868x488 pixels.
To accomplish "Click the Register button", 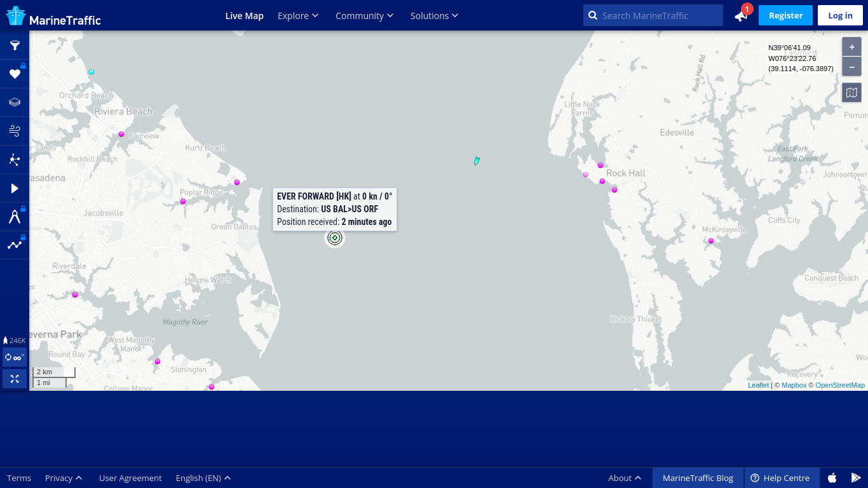I will tap(785, 15).
